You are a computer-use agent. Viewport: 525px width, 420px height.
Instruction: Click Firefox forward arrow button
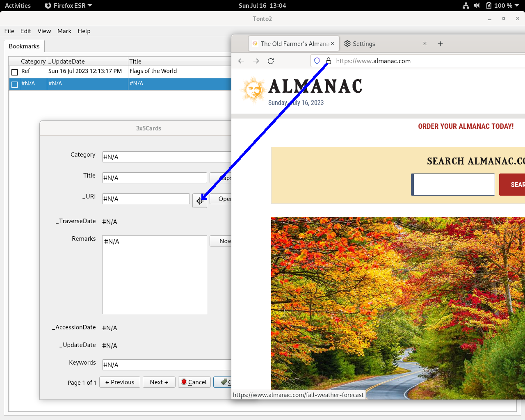coord(256,61)
